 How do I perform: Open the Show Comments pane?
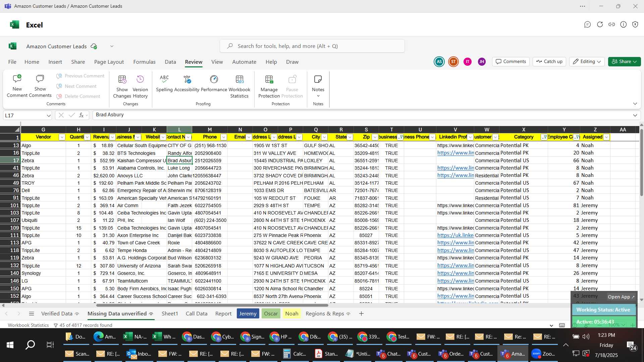click(x=40, y=86)
